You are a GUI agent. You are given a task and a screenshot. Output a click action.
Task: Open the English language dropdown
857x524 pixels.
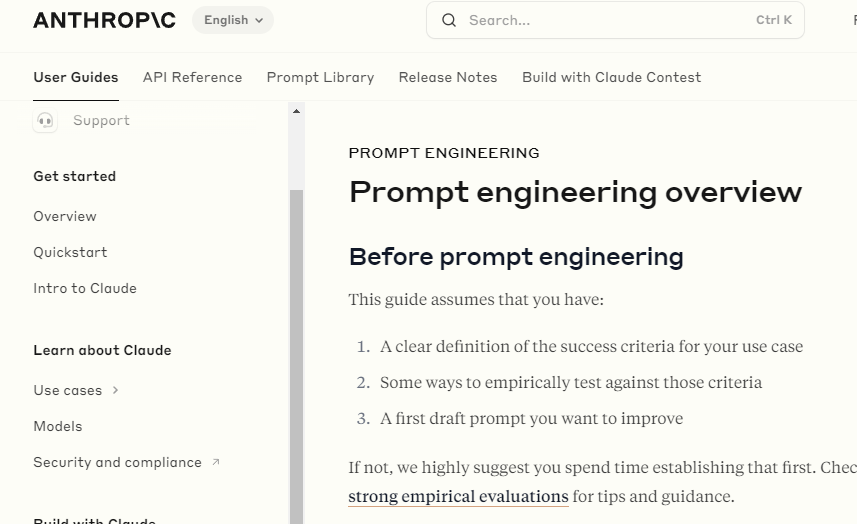tap(233, 20)
